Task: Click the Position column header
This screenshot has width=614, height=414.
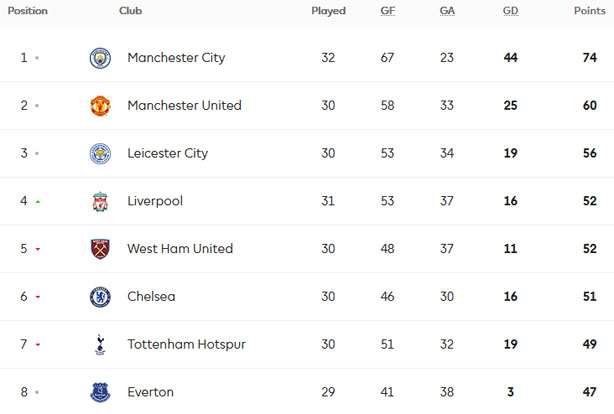Action: click(27, 11)
